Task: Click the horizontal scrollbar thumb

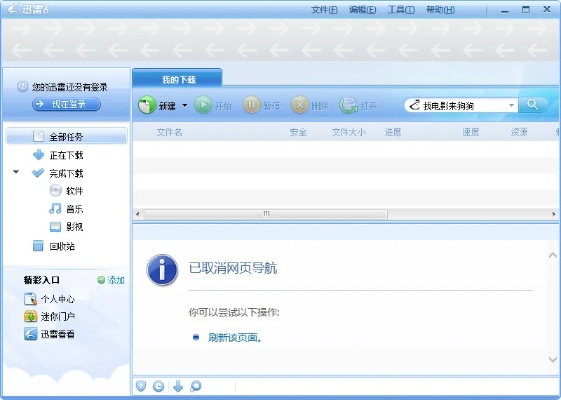Action: 266,214
